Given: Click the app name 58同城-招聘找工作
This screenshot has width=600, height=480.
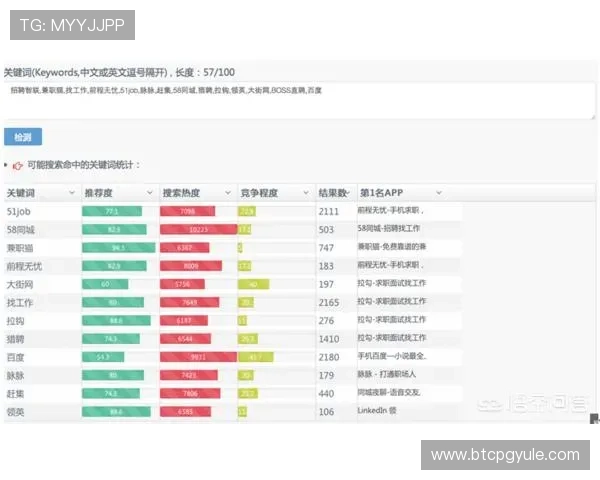Looking at the screenshot, I should [x=389, y=229].
